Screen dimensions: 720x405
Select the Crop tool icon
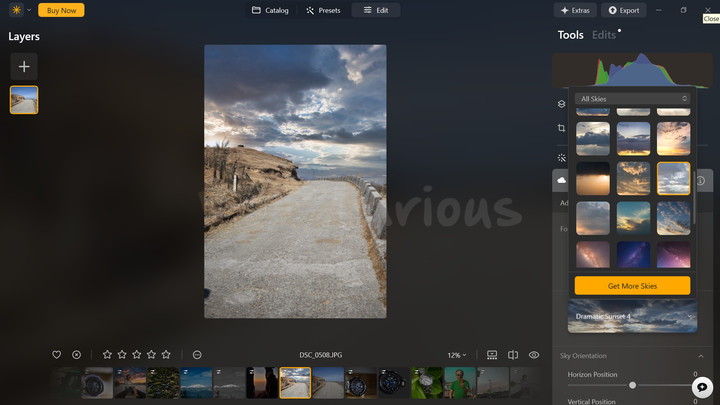[562, 128]
